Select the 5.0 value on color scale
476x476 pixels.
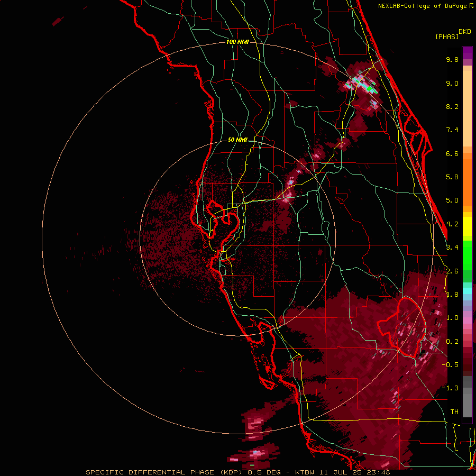tap(452, 200)
